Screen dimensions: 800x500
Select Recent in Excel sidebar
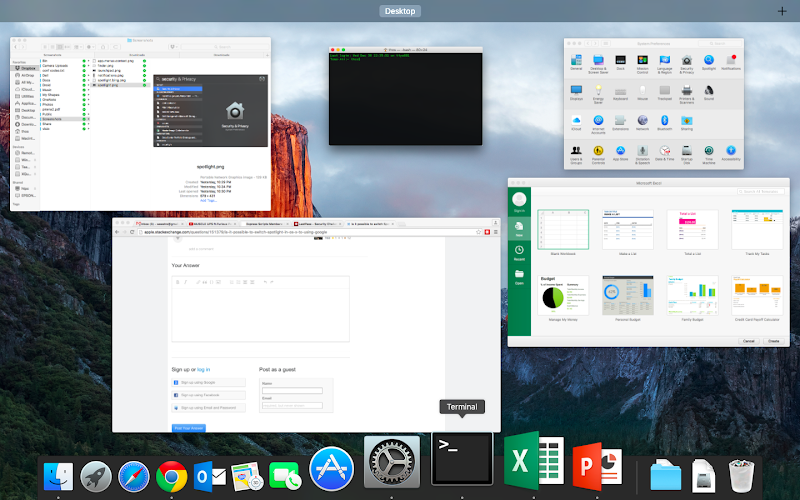tap(519, 253)
